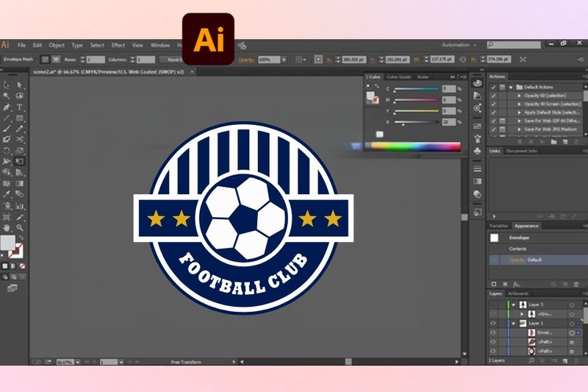Select the Eyedropper tool
Viewport: 588px width, 392px height.
(x=7, y=194)
